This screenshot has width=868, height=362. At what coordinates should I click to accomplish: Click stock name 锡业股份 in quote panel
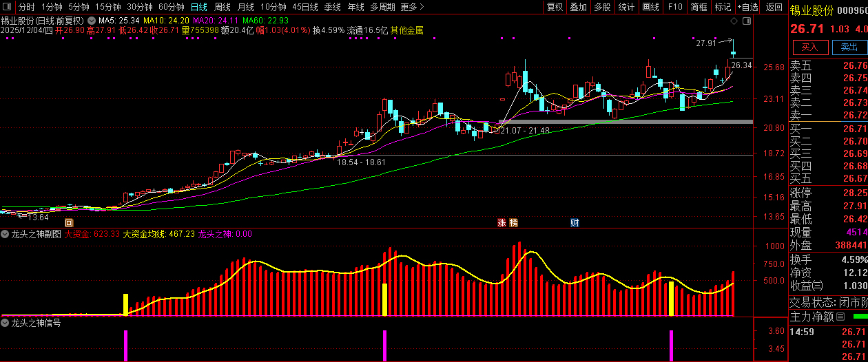click(812, 10)
